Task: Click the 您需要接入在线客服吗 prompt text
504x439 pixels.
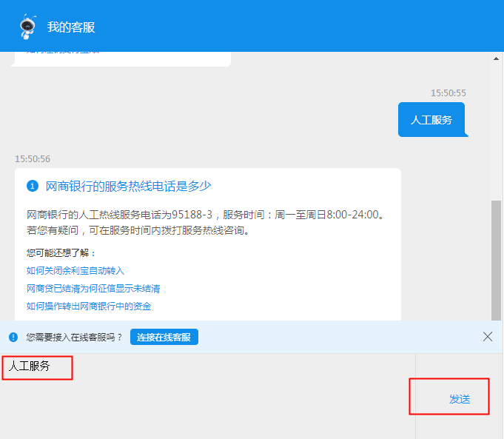Action: (x=74, y=337)
